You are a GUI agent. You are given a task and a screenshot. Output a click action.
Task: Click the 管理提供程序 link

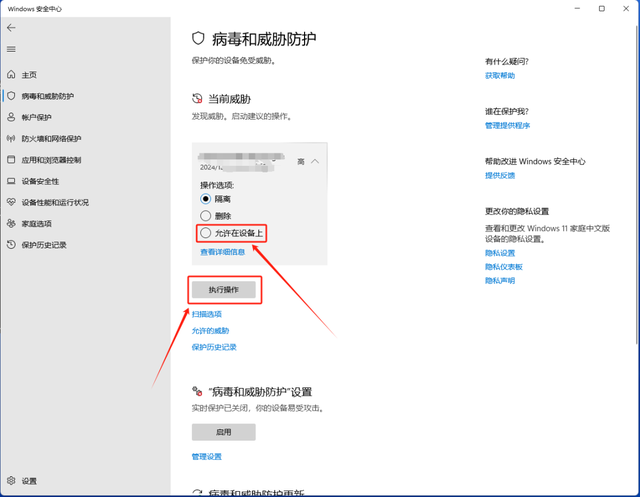(507, 125)
